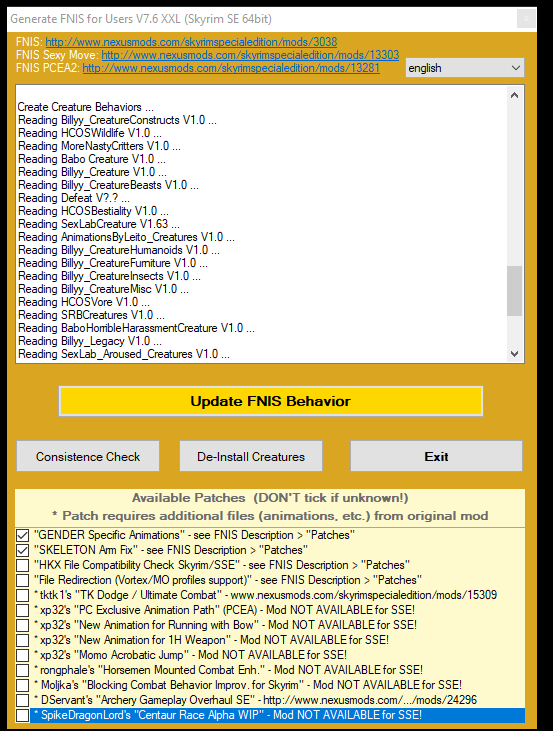Click log line 'Reading BaboHorribleHarassmentCreature V1.0'
Screen dimensions: 553x731
[x=136, y=328]
